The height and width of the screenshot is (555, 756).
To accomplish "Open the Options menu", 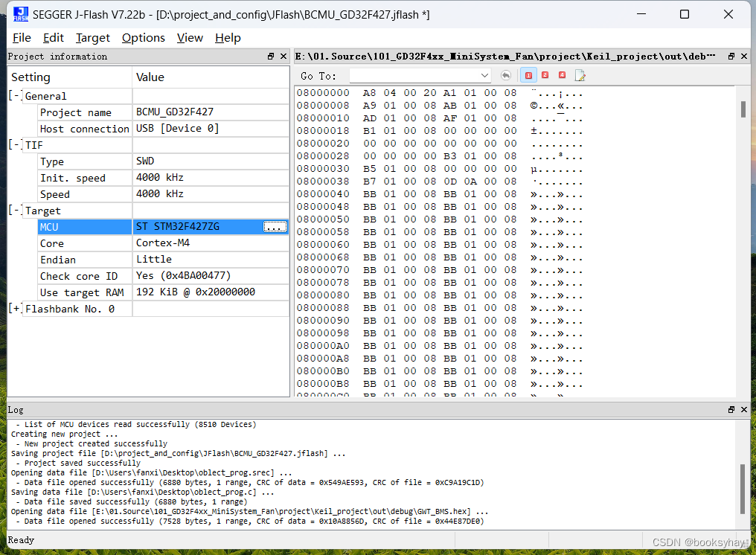I will [143, 38].
